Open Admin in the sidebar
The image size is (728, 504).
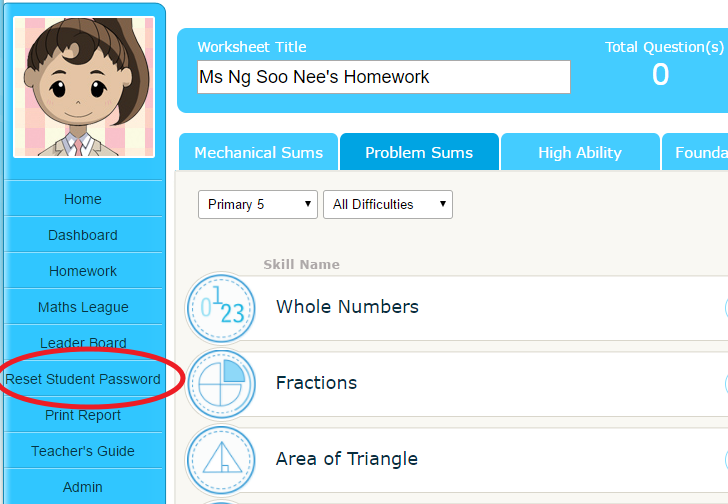83,487
